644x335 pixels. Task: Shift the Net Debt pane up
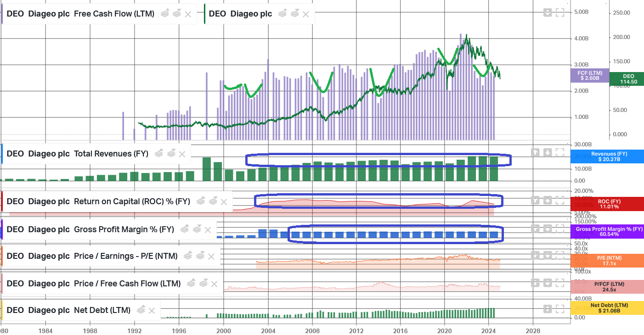click(x=547, y=309)
